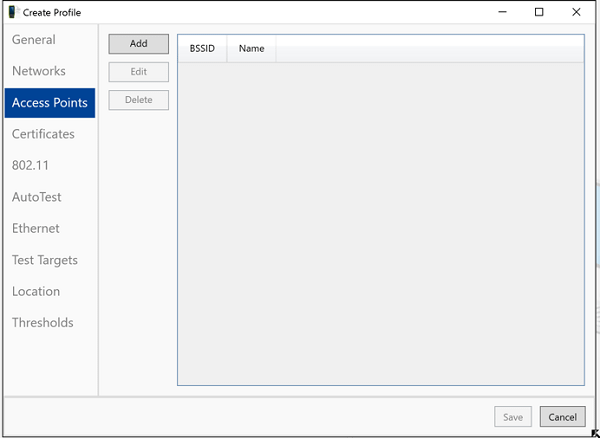Open the General settings tab

coord(34,40)
